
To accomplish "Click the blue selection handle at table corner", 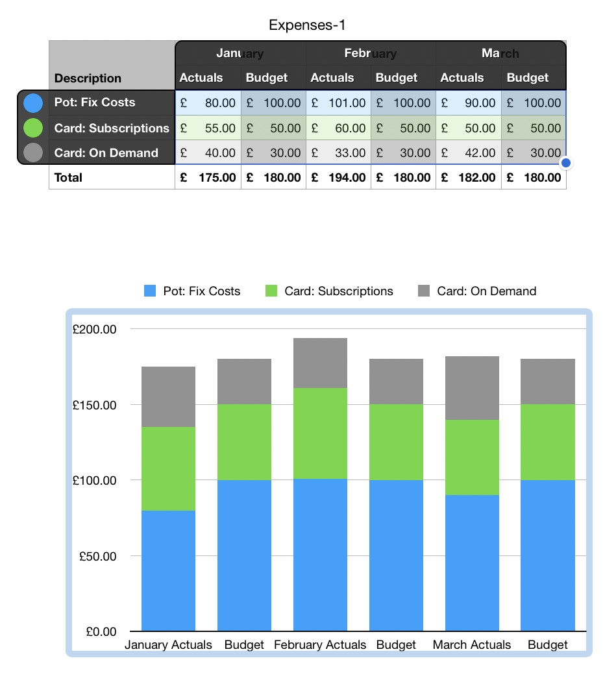I will tap(565, 164).
